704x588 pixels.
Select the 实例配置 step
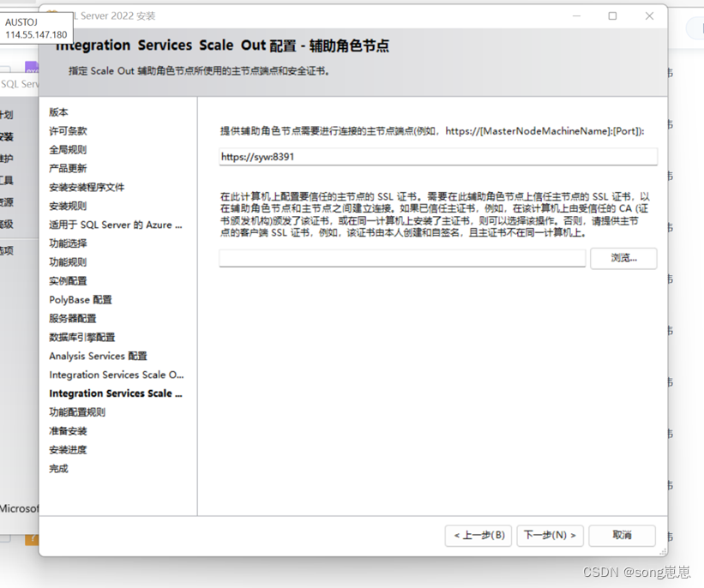[x=68, y=281]
